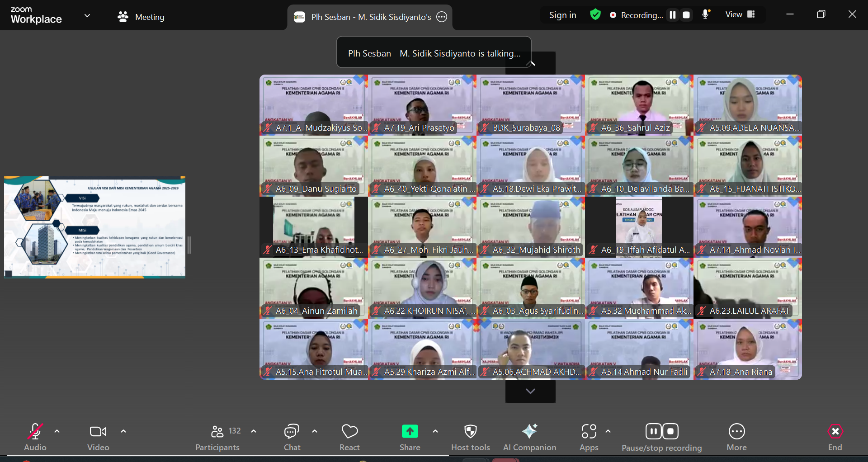Screen dimensions: 868x462
Task: Click the Sign in button
Action: pyautogui.click(x=562, y=15)
